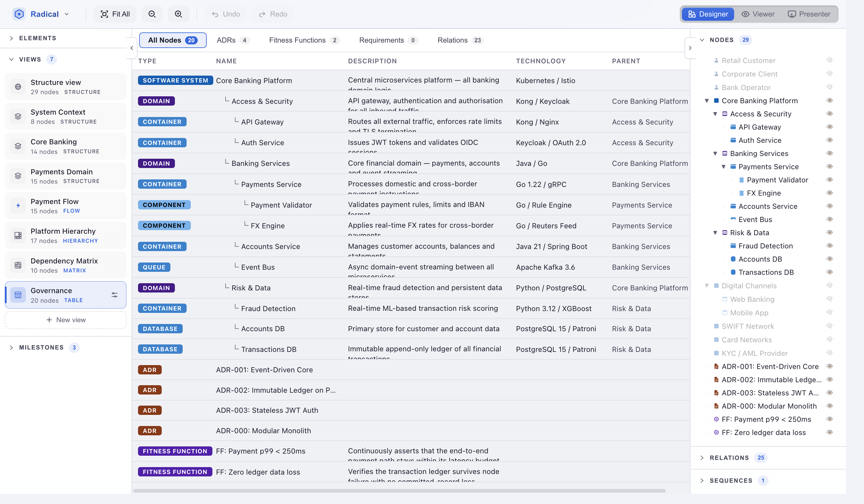Click the FX Engine component icon

coord(741,193)
